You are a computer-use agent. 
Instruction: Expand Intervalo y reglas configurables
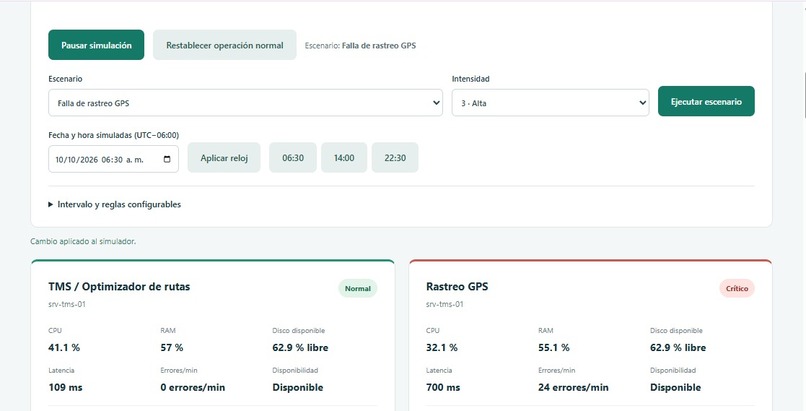point(115,204)
